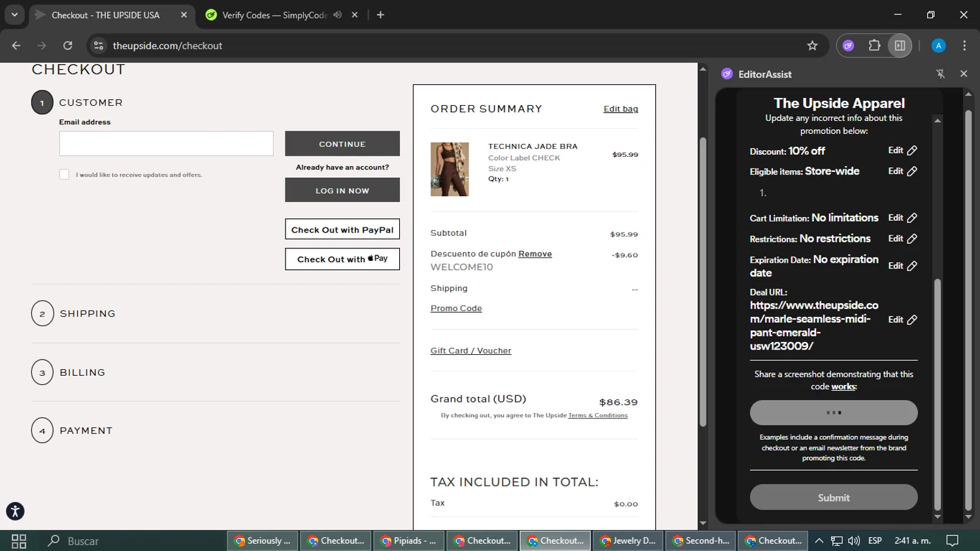Click the pencil icon beside Discount 10% off
The image size is (980, 551).
(912, 150)
